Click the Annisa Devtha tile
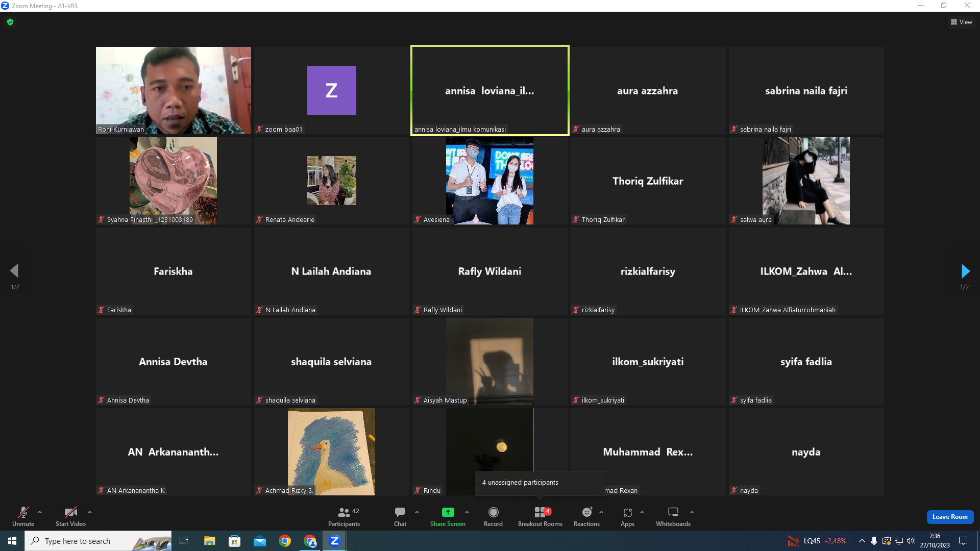 click(x=174, y=361)
